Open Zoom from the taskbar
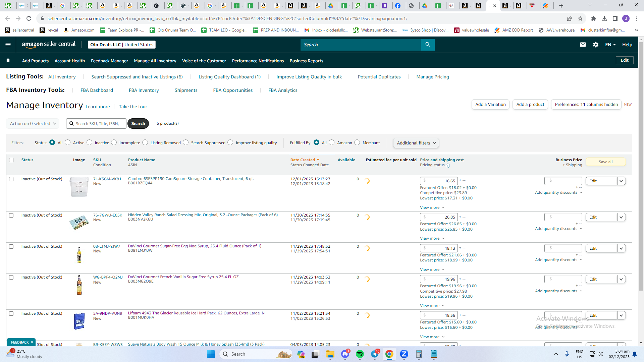Screen dimensions: 644x362 [x=404, y=354]
